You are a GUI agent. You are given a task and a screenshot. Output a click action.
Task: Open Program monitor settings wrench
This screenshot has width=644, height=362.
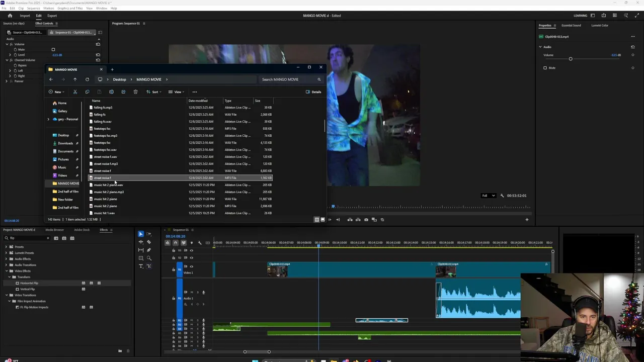pos(502,196)
